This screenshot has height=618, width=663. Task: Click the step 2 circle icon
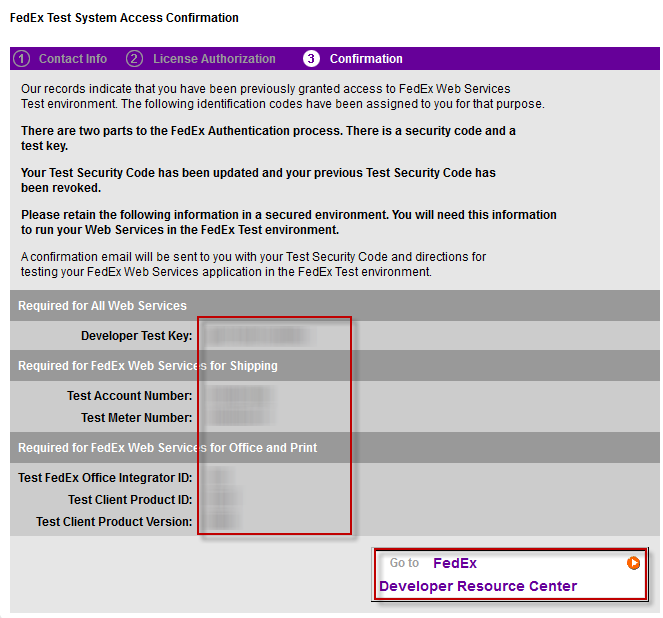point(134,59)
